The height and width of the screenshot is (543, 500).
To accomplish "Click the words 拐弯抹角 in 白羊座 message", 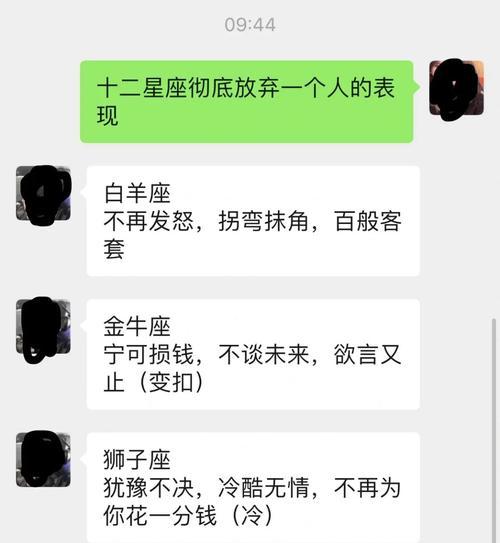I will 263,221.
